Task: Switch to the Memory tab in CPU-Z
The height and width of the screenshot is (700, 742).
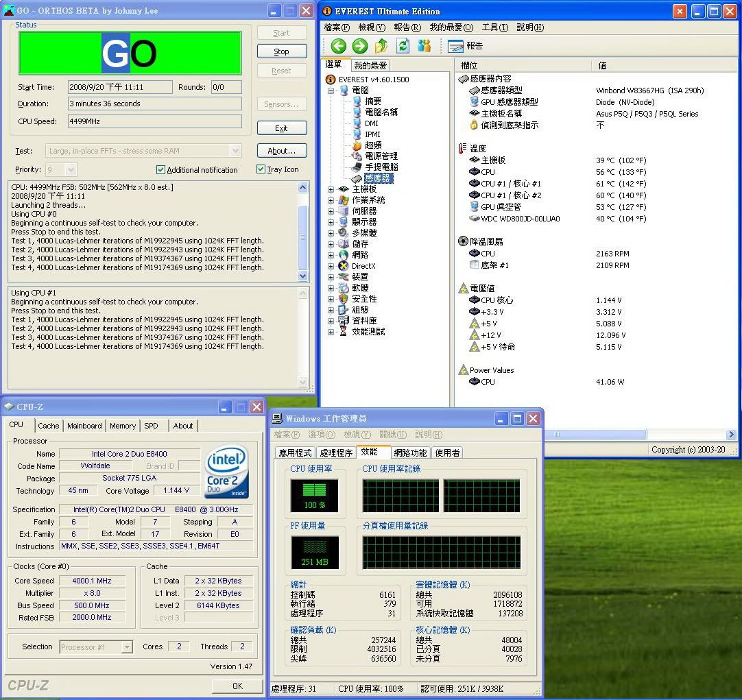Action: (x=123, y=426)
